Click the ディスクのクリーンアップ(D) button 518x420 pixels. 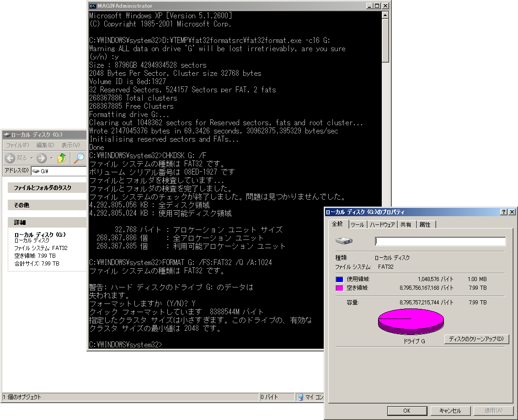pos(476,339)
